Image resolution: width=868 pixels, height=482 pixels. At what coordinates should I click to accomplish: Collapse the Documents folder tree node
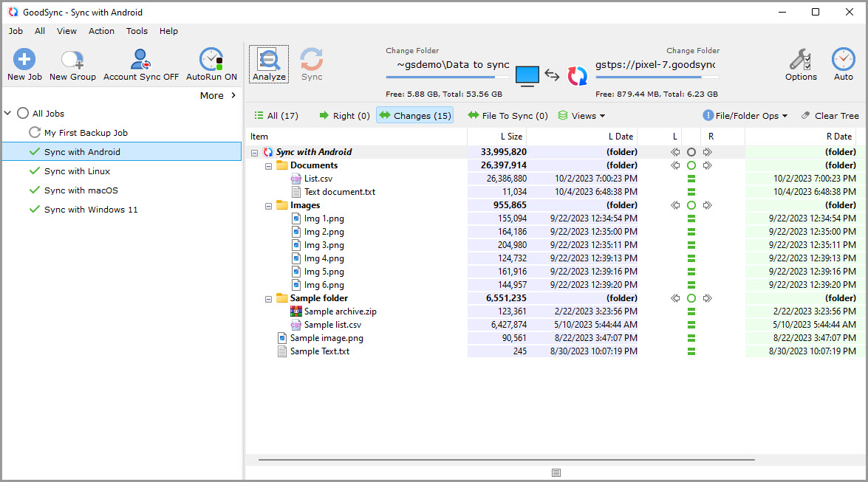click(x=269, y=166)
